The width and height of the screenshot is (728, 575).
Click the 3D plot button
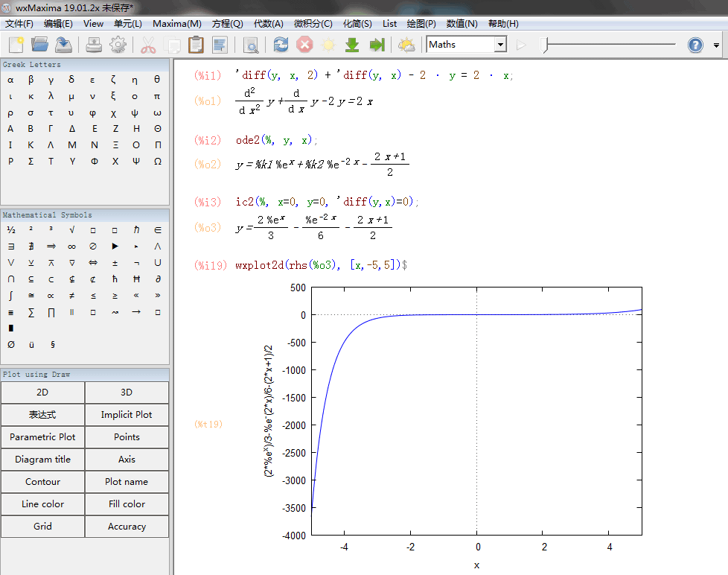[x=127, y=393]
